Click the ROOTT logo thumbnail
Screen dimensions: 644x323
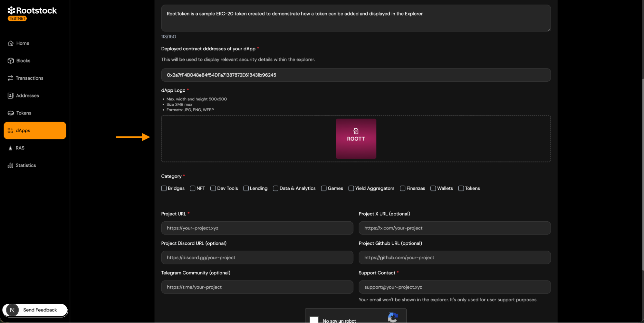356,139
